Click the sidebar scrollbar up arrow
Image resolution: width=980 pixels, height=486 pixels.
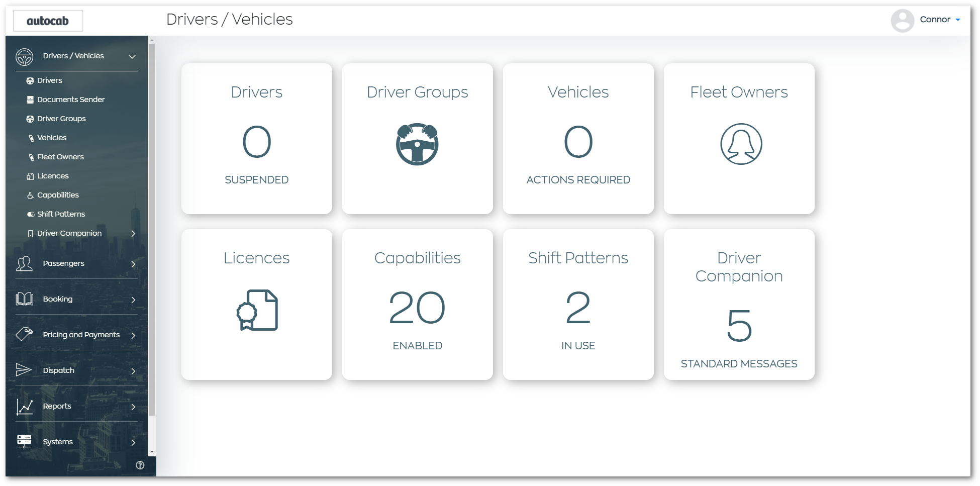point(152,40)
